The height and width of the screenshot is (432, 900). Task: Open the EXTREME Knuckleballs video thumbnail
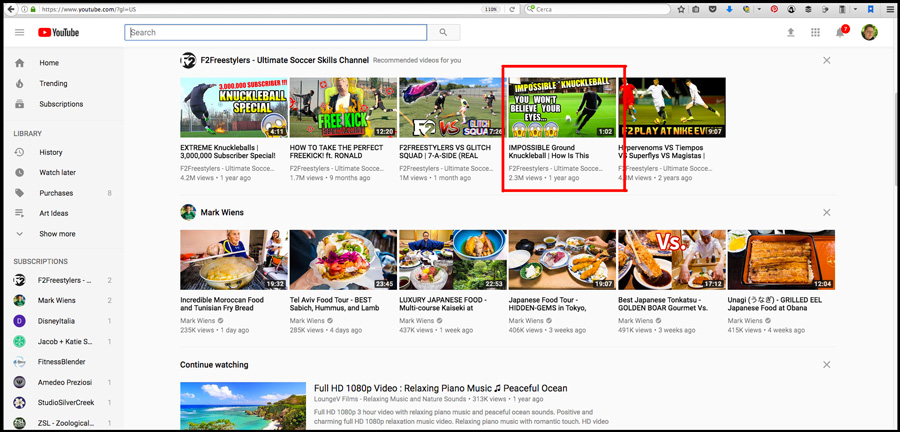(x=234, y=107)
